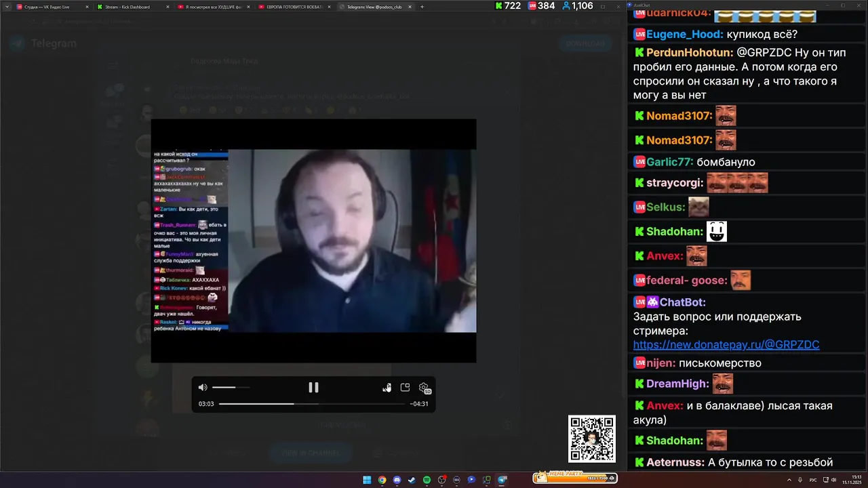Viewport: 868px width, 488px height.
Task: Open Spotify from the taskbar
Action: tap(427, 480)
